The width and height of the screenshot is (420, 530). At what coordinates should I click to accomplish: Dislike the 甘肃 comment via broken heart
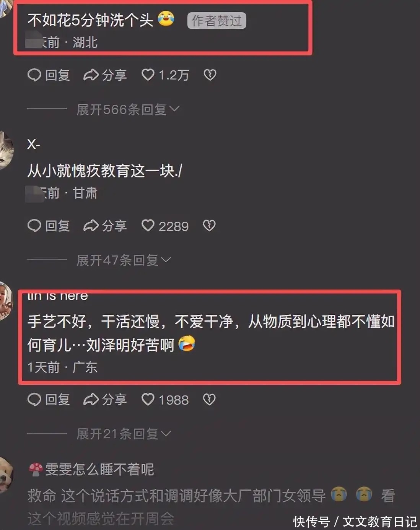(x=209, y=226)
